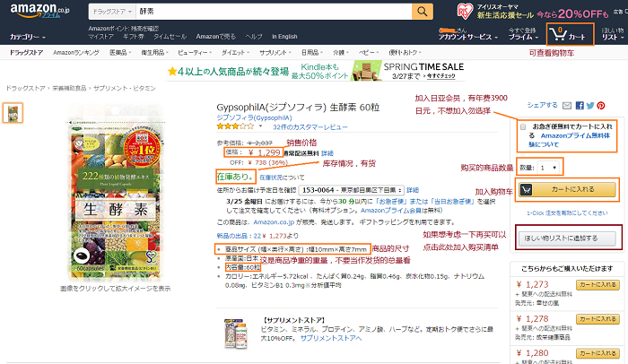Open the cart icon in header
Viewport: 628px width, 364px height.
pos(558,34)
